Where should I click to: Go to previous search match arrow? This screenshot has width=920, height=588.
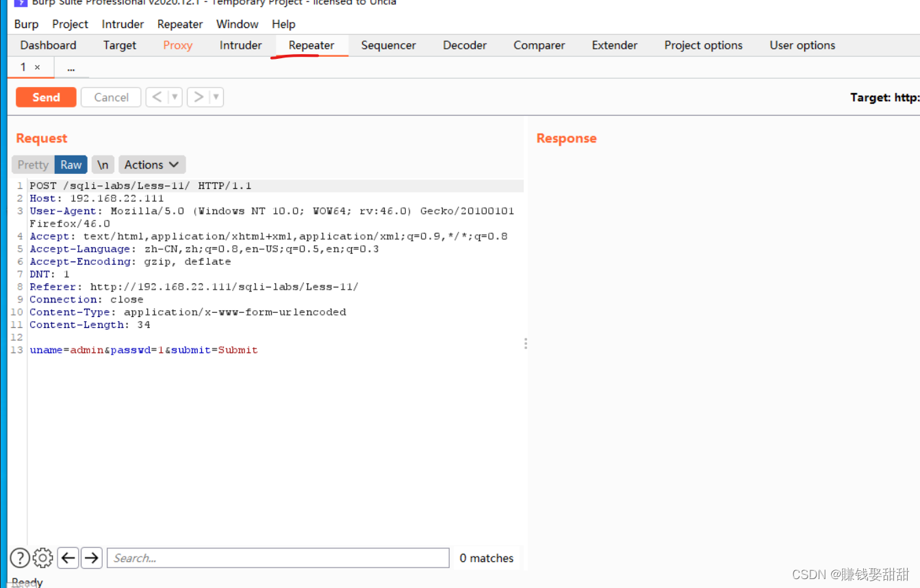[x=68, y=558]
